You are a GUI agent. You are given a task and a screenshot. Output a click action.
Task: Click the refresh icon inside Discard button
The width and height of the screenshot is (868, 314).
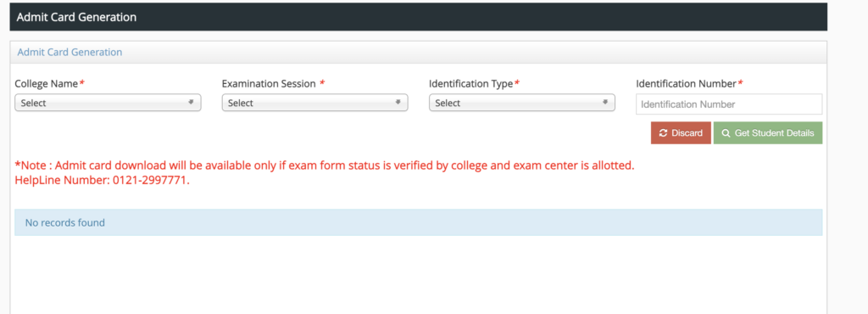(663, 133)
